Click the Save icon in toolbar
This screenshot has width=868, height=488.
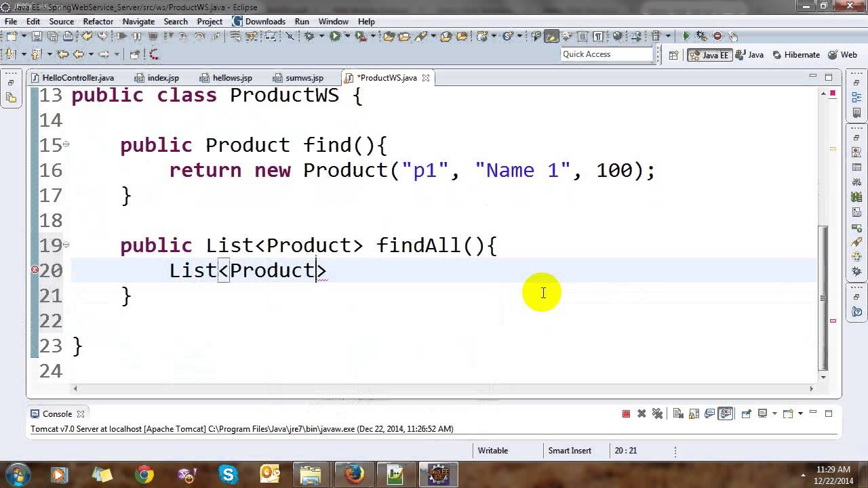(x=37, y=36)
